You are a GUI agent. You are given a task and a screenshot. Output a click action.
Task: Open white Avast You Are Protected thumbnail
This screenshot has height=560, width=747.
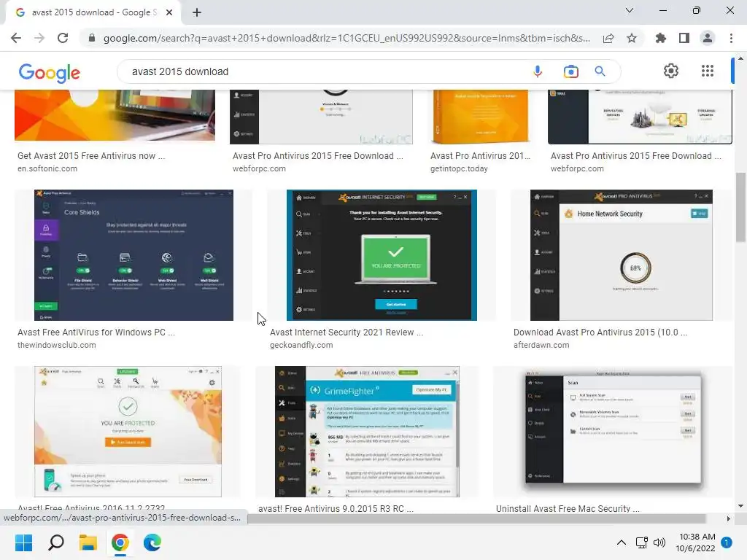tap(128, 432)
